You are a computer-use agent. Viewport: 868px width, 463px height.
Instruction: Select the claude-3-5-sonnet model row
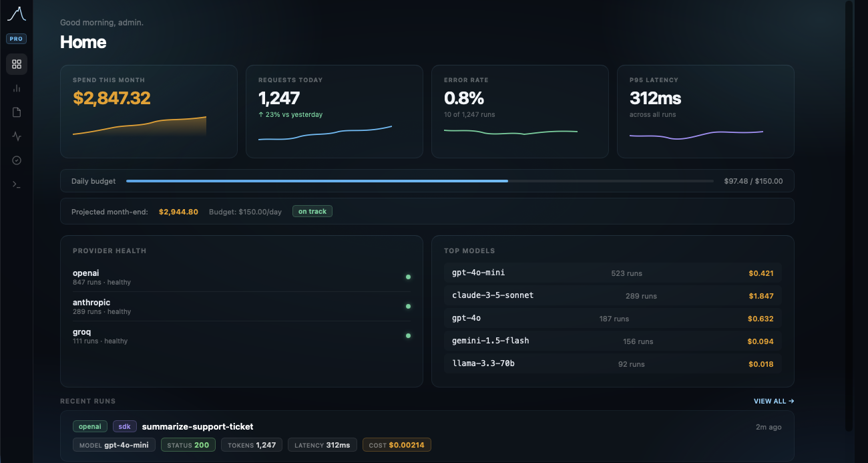point(613,296)
